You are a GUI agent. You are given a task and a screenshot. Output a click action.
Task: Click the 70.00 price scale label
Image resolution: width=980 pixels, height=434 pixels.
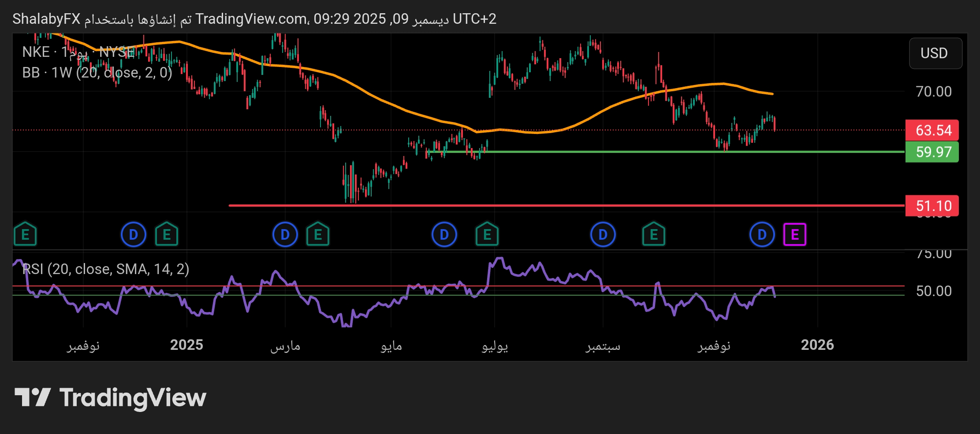point(933,92)
